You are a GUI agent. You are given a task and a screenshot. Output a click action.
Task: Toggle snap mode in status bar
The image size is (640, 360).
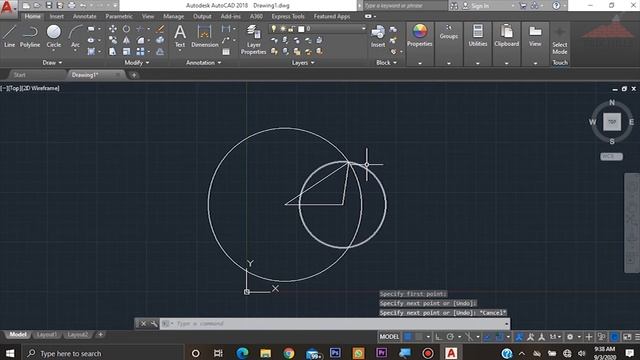pos(419,337)
